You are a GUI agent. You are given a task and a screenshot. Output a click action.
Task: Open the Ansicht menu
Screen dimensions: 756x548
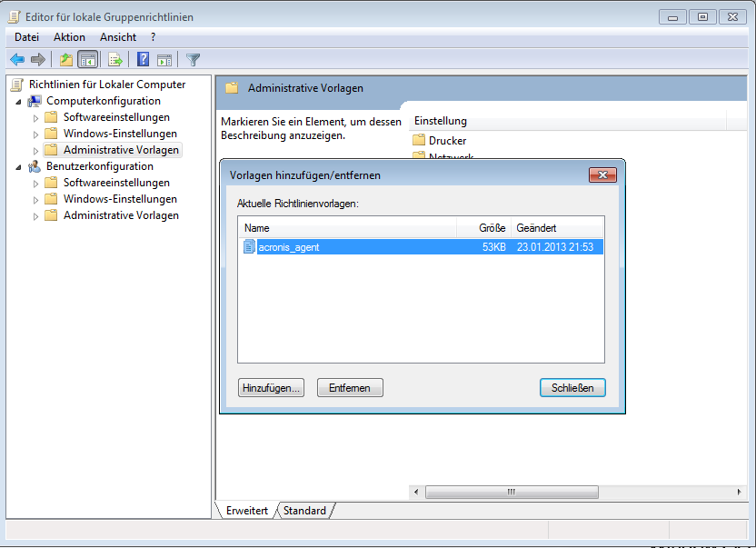pyautogui.click(x=118, y=37)
